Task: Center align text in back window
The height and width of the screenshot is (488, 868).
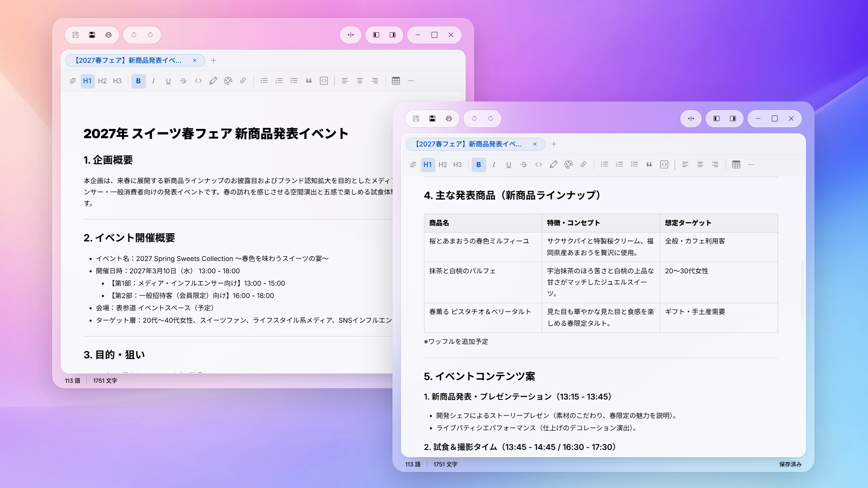Action: click(360, 81)
